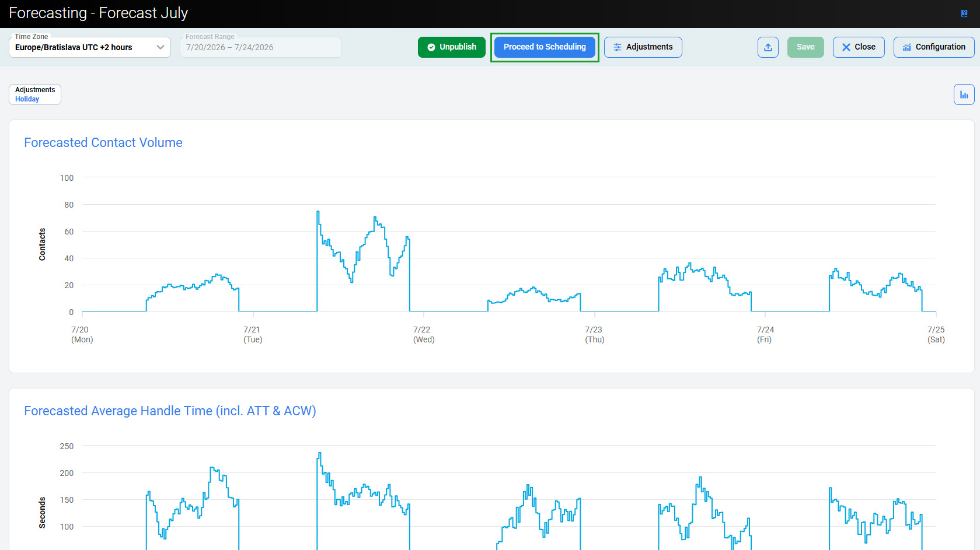Open the Configuration panel

pyautogui.click(x=934, y=47)
